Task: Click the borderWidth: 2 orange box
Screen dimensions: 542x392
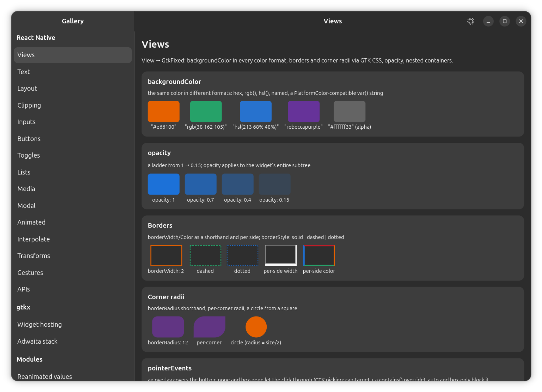Action: [166, 255]
